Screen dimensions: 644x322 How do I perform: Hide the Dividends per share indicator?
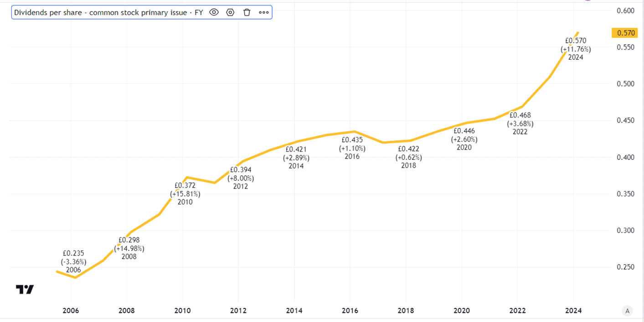pyautogui.click(x=214, y=12)
